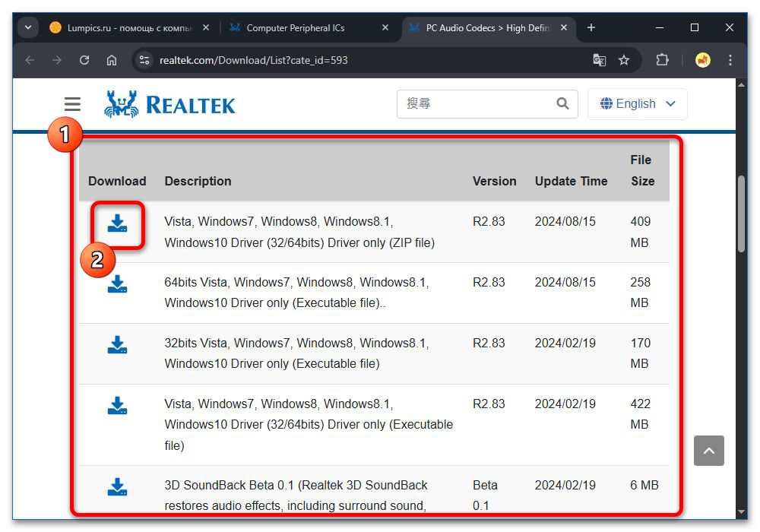760x532 pixels.
Task: Click the File Size column header
Action: [642, 170]
